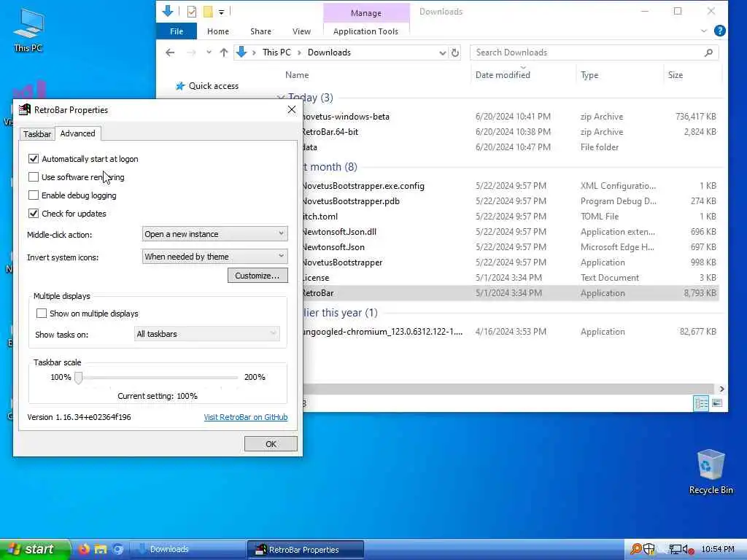Go back in File Explorer
747x560 pixels.
(x=170, y=52)
